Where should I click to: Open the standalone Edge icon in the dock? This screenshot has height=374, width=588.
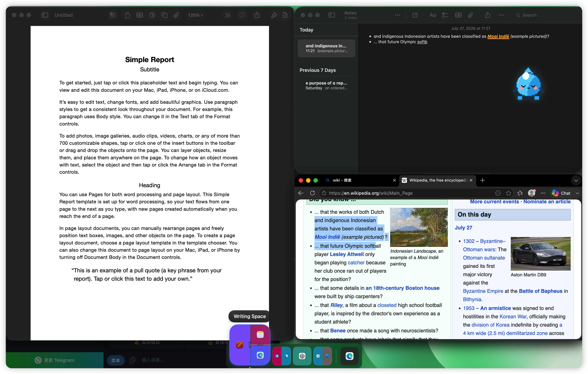(349, 356)
